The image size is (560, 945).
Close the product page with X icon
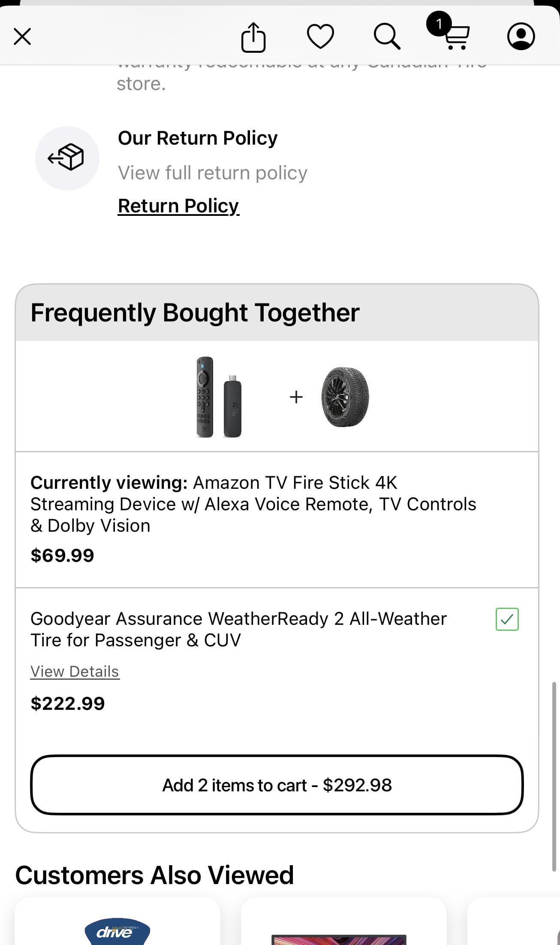point(22,36)
